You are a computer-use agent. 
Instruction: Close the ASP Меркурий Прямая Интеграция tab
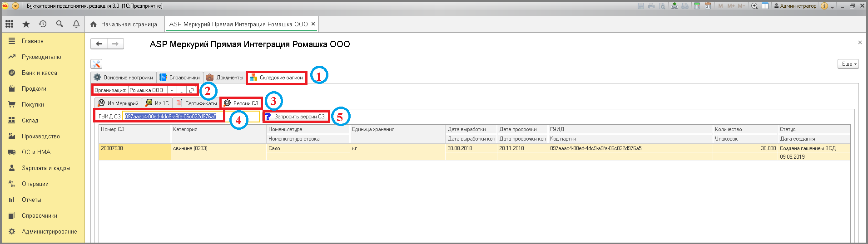pyautogui.click(x=313, y=24)
